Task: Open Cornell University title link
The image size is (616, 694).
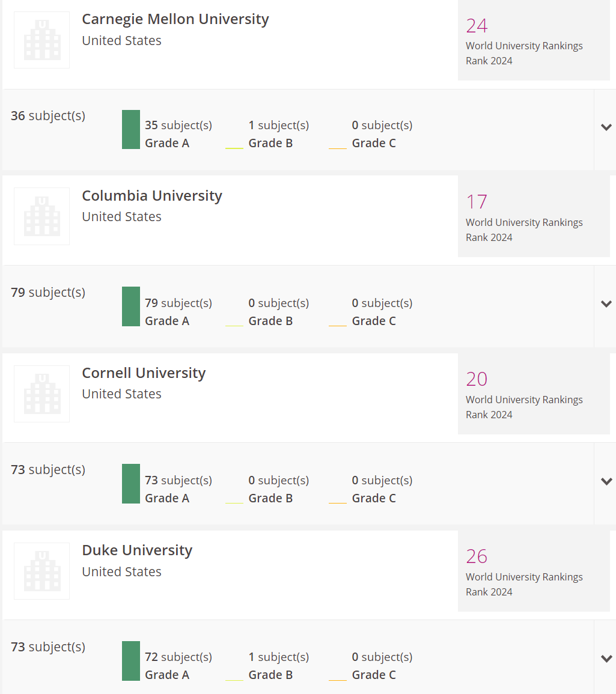Action: (x=144, y=373)
